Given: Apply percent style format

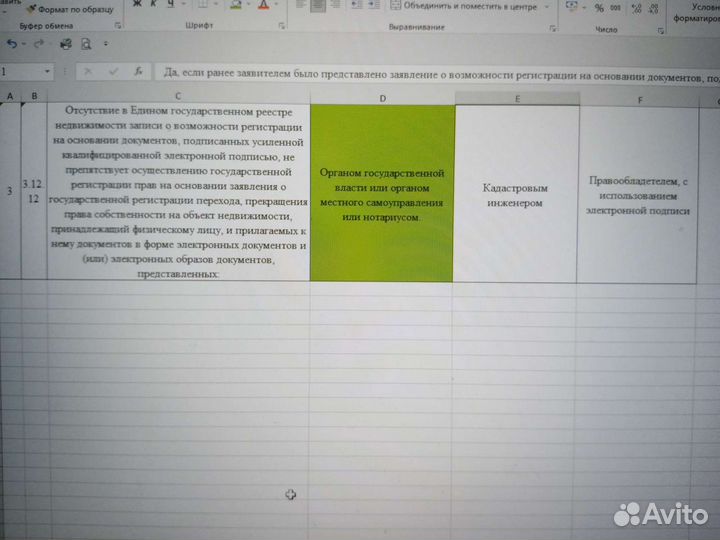Looking at the screenshot, I should pos(599,8).
